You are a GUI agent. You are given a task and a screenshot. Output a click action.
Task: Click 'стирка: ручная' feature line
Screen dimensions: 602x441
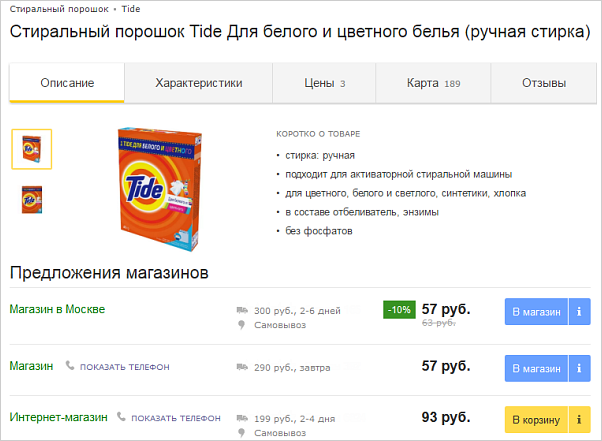320,155
